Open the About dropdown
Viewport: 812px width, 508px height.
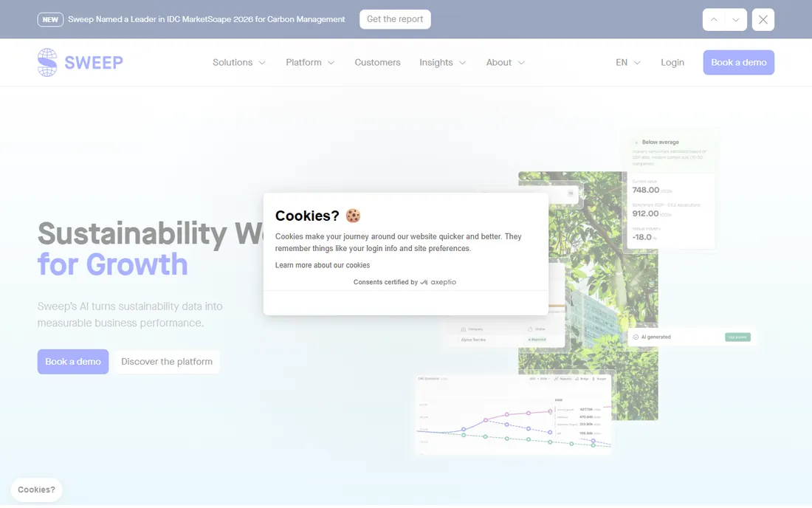[x=505, y=63]
